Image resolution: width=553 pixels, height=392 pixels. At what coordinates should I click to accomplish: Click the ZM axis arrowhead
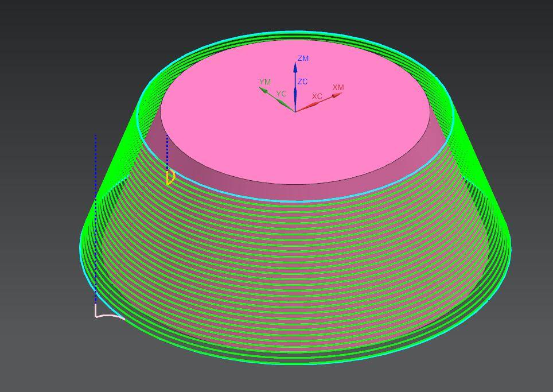click(x=295, y=67)
